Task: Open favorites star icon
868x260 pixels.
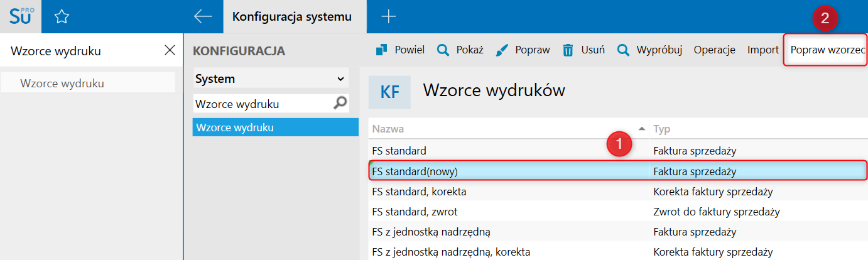Action: [x=62, y=17]
